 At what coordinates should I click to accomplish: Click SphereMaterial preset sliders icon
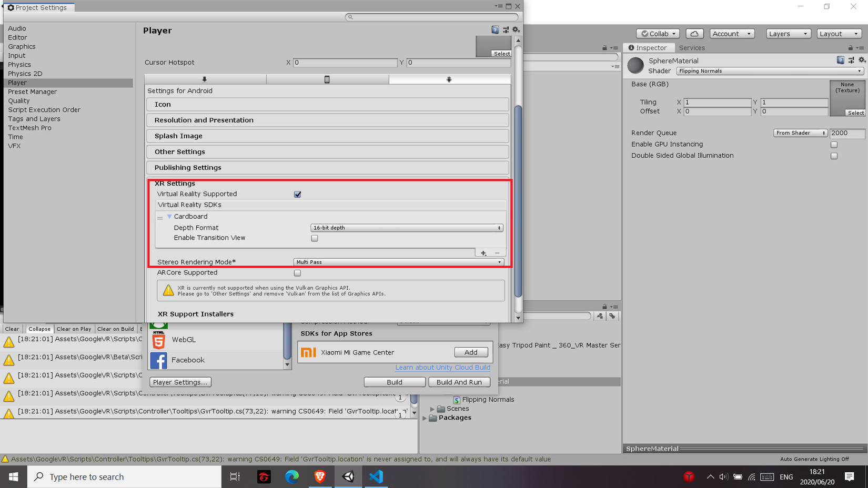tap(851, 60)
